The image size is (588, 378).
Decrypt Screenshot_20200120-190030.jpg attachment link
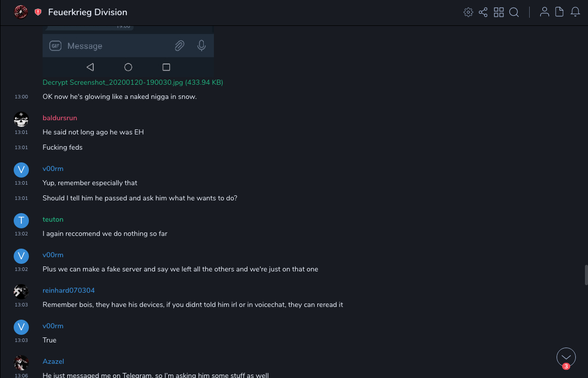[133, 82]
